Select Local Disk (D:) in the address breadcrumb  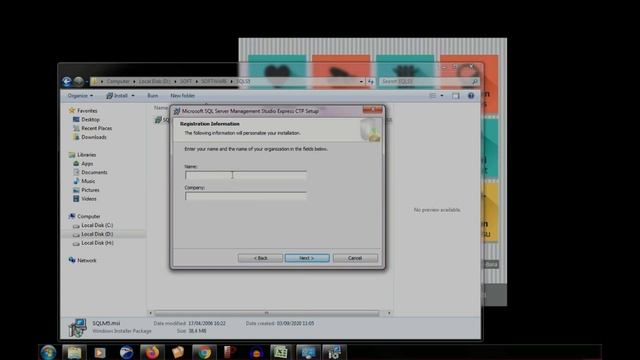point(154,82)
